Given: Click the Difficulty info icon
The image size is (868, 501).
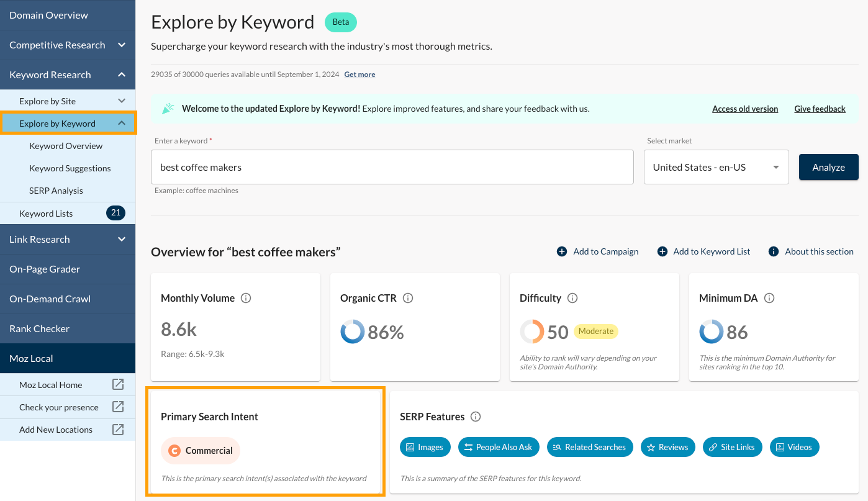Looking at the screenshot, I should pyautogui.click(x=572, y=298).
